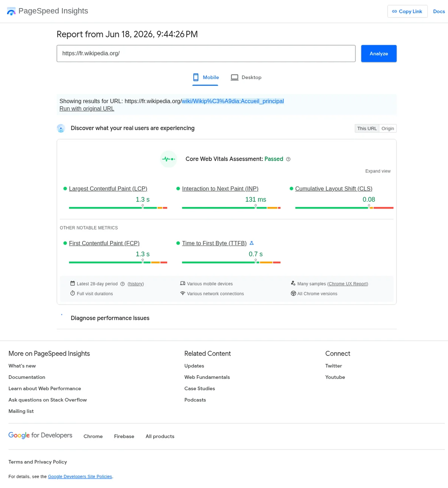Click the stopwatch icon beside Full visit durations

click(72, 293)
